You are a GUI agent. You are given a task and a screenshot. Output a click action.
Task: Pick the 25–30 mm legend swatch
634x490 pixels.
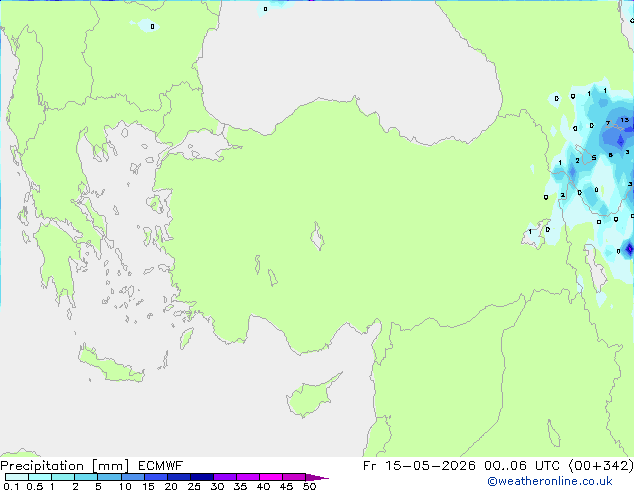[201, 477]
